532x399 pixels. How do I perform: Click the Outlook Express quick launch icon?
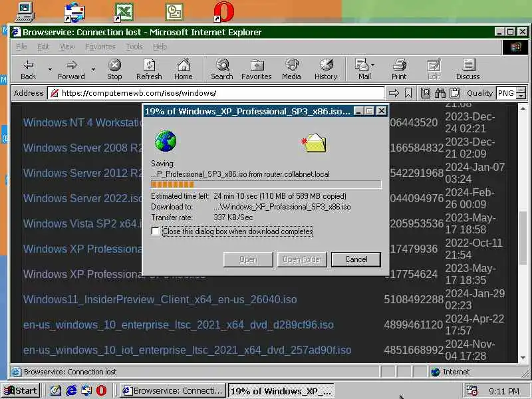(86, 390)
